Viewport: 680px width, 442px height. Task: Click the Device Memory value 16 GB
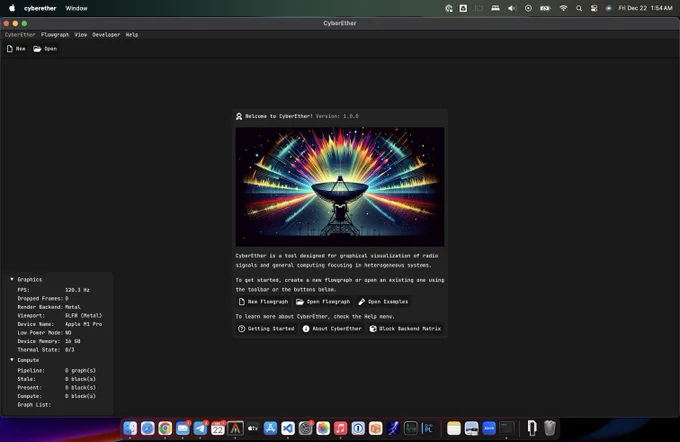coord(73,341)
